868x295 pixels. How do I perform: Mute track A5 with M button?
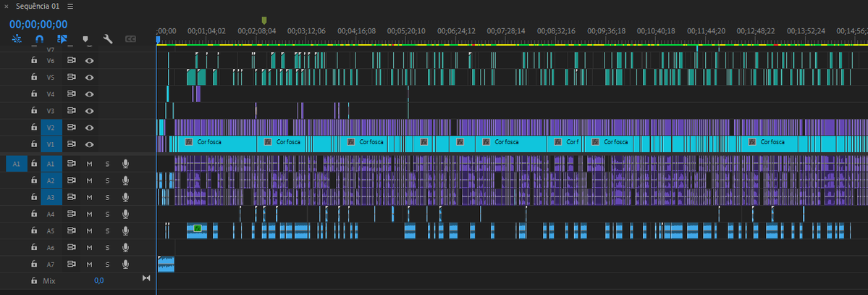click(x=89, y=230)
